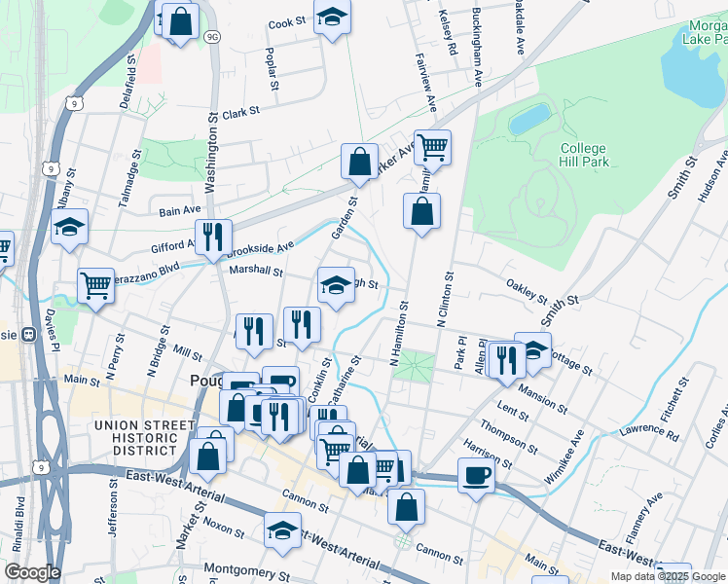Open the grocery cart marker near Fairview Ave
This screenshot has width=728, height=584.
[x=432, y=149]
